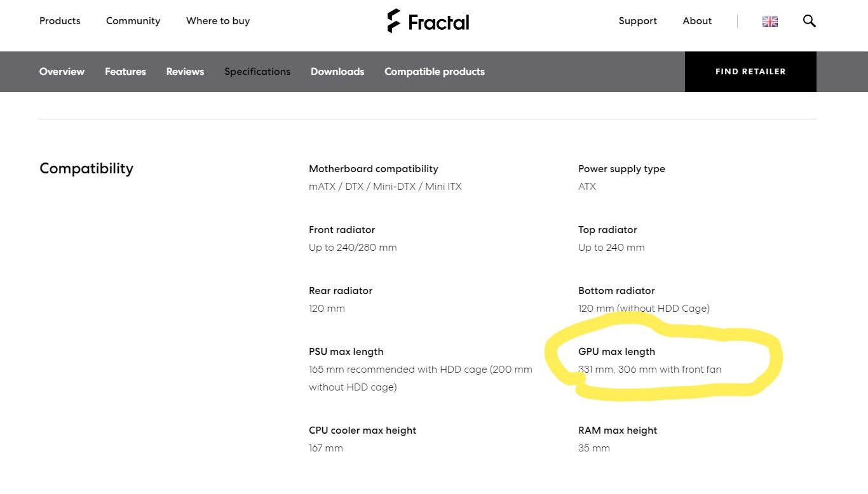Open the Compatible products tab
The image size is (868, 494).
pyautogui.click(x=435, y=72)
